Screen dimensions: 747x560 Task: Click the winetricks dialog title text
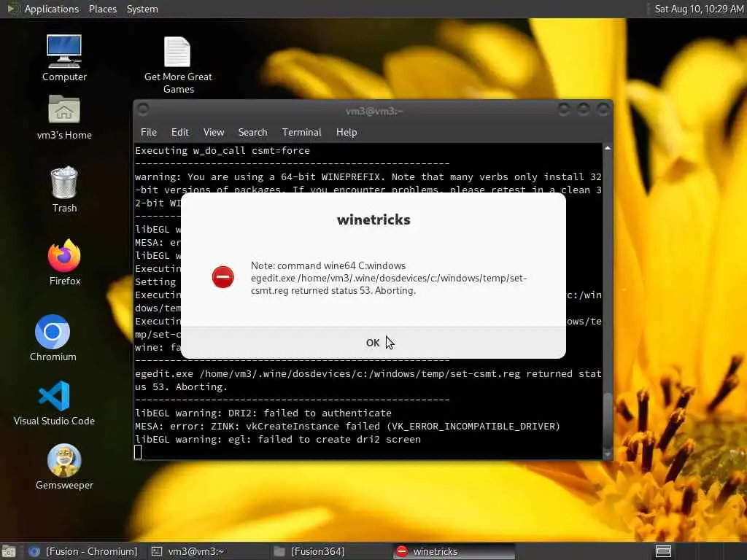(373, 219)
